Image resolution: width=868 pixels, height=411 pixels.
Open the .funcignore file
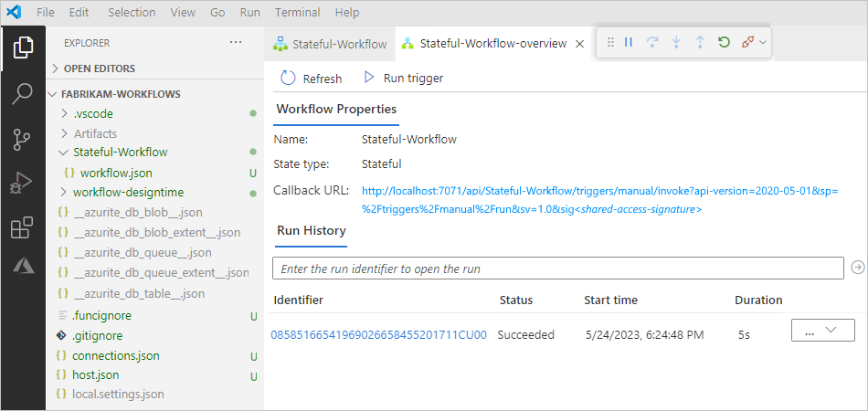[101, 316]
